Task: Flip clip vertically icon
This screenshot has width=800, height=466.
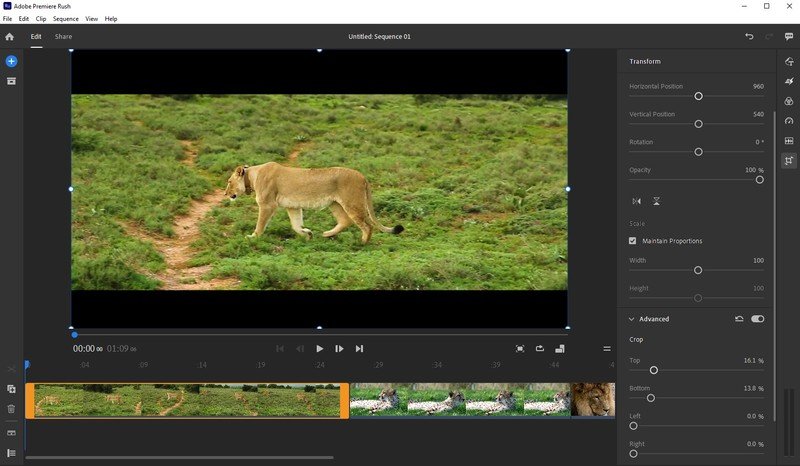Action: 656,201
